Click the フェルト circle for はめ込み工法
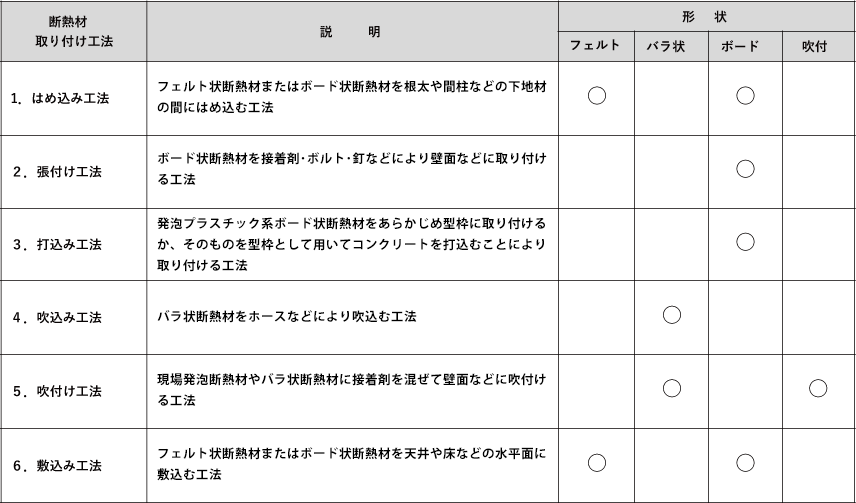 (597, 96)
